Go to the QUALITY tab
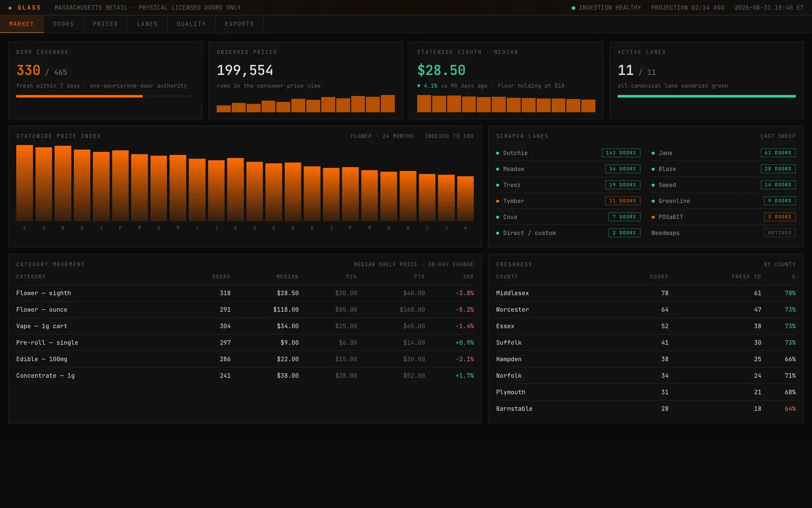 191,24
